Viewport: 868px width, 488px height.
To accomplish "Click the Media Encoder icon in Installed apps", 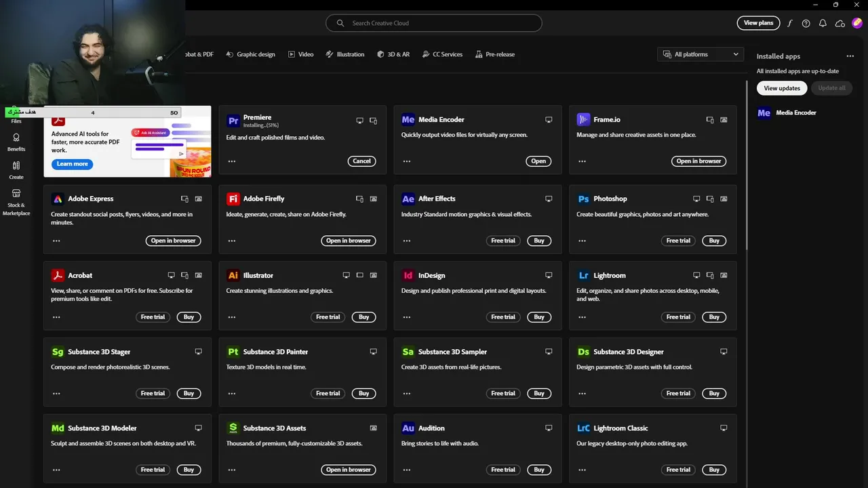I will point(764,113).
